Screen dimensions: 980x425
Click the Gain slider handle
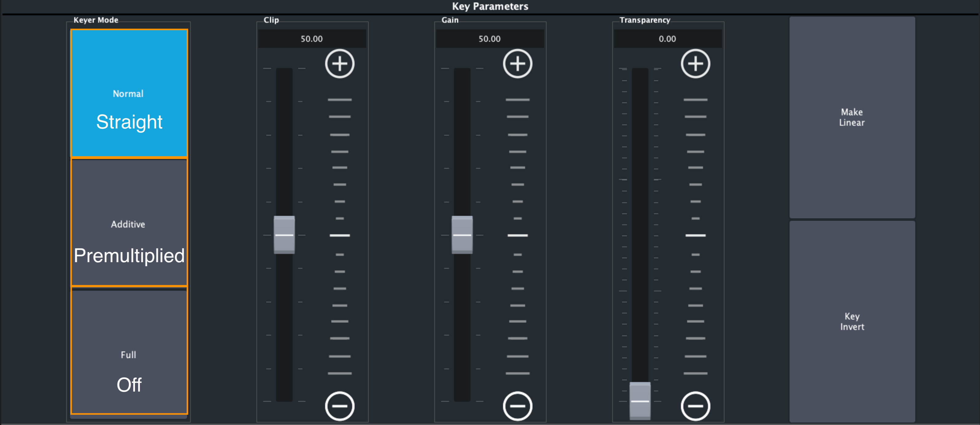[462, 235]
